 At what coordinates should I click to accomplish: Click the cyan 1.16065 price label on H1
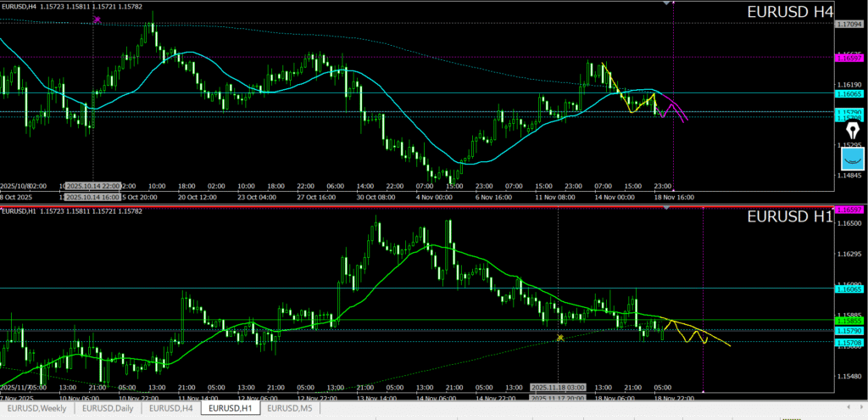click(x=850, y=288)
